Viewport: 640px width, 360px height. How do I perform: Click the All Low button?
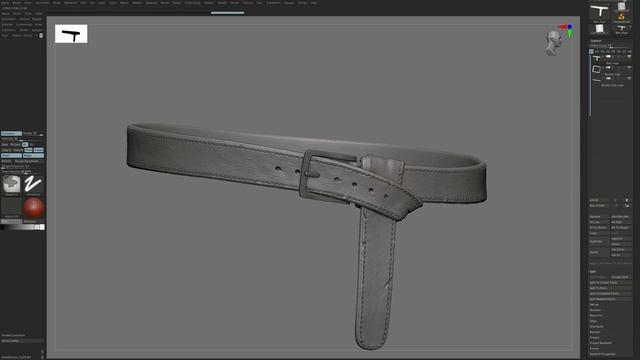pyautogui.click(x=599, y=222)
